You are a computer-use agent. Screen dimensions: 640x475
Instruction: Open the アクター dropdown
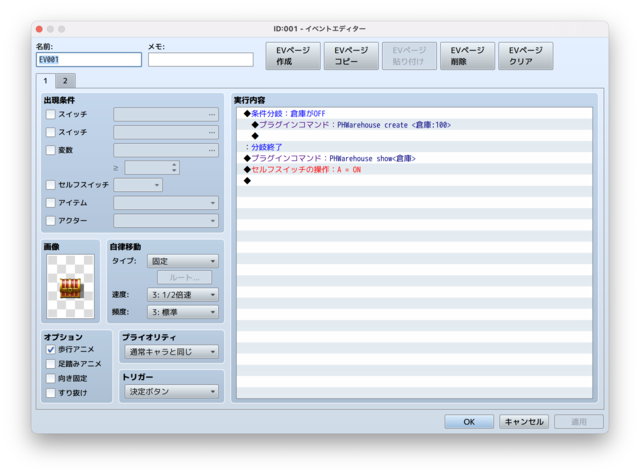point(166,221)
